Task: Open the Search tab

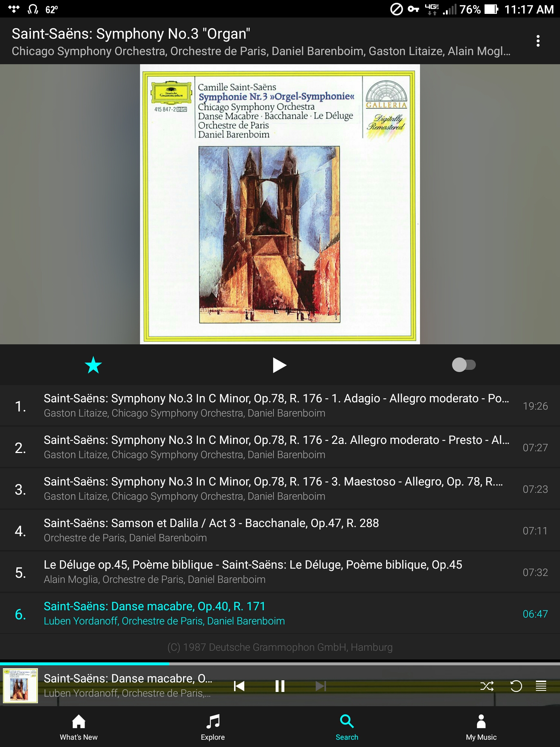Action: [x=347, y=727]
